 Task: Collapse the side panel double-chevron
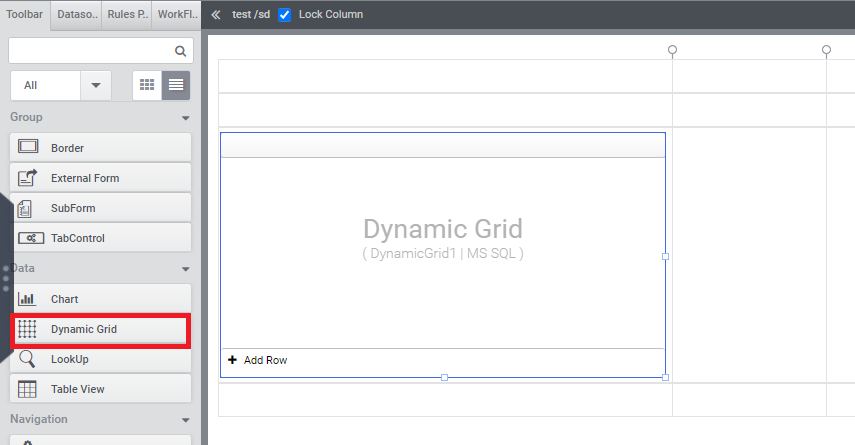216,15
